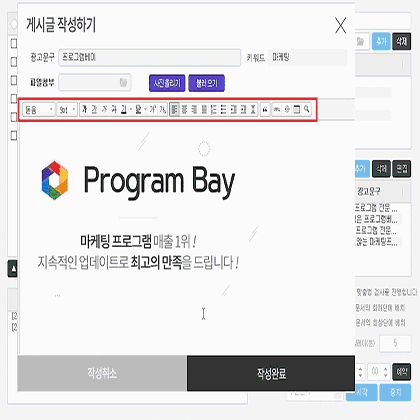Focus the 광고문구 text field
This screenshot has height=420, width=420.
150,57
